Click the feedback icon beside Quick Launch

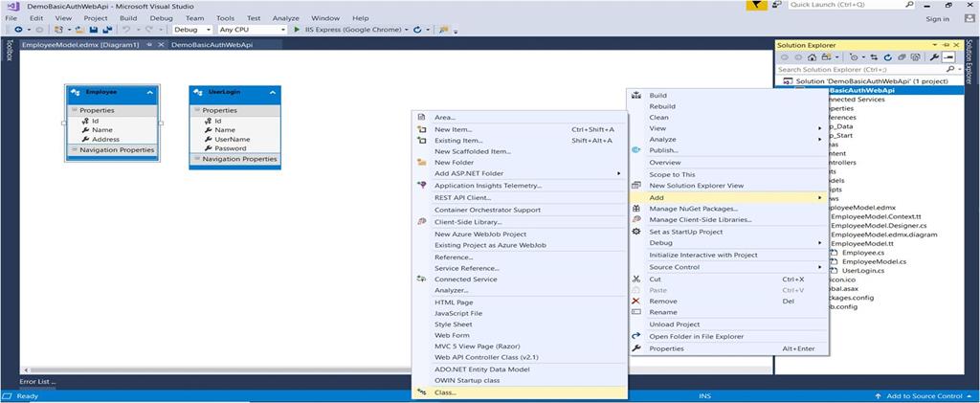[777, 5]
